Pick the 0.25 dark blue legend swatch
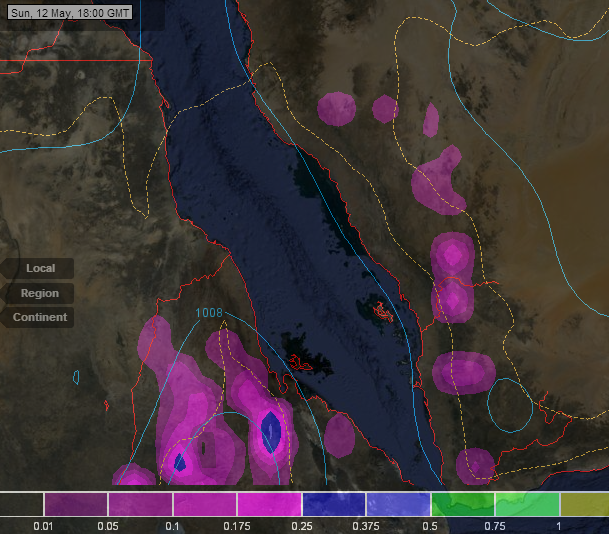This screenshot has width=609, height=534. point(334,504)
